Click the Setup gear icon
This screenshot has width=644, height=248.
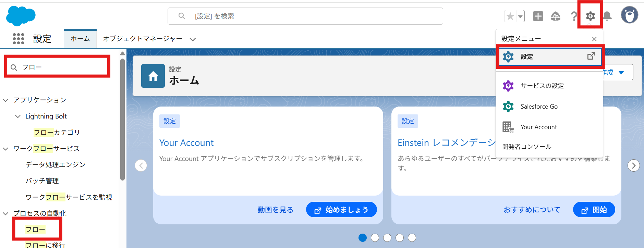pyautogui.click(x=590, y=16)
